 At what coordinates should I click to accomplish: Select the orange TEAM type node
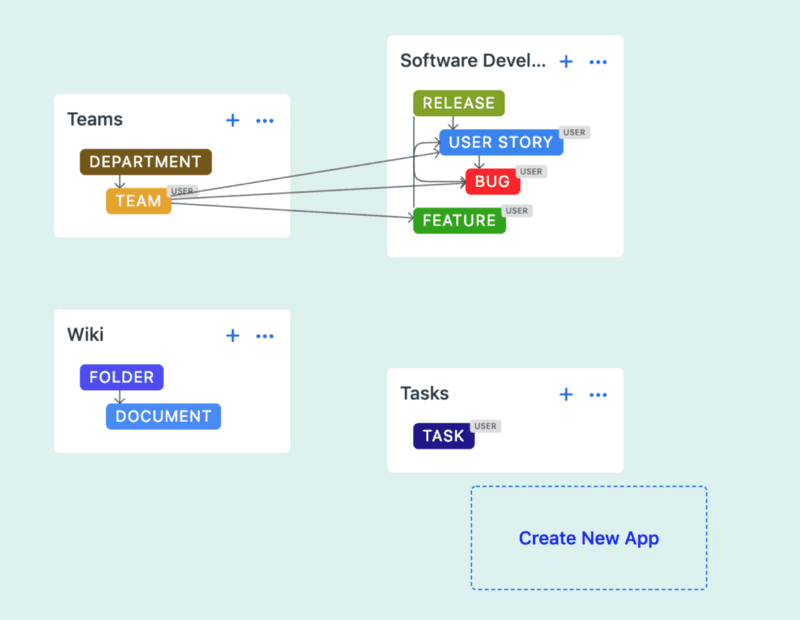tap(138, 201)
